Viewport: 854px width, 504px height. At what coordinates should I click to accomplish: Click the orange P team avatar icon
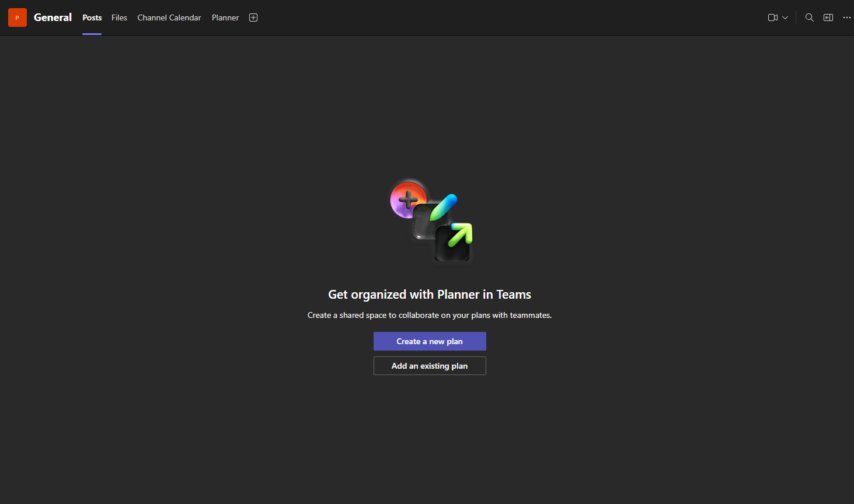coord(18,17)
